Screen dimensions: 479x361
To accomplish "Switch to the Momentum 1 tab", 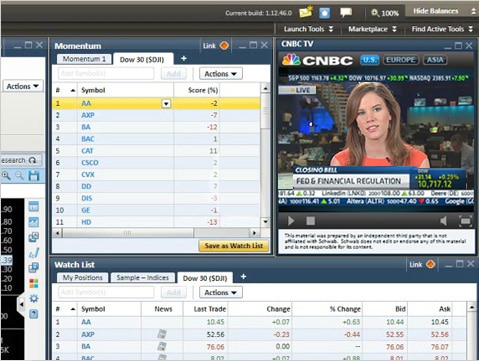I will coord(84,59).
